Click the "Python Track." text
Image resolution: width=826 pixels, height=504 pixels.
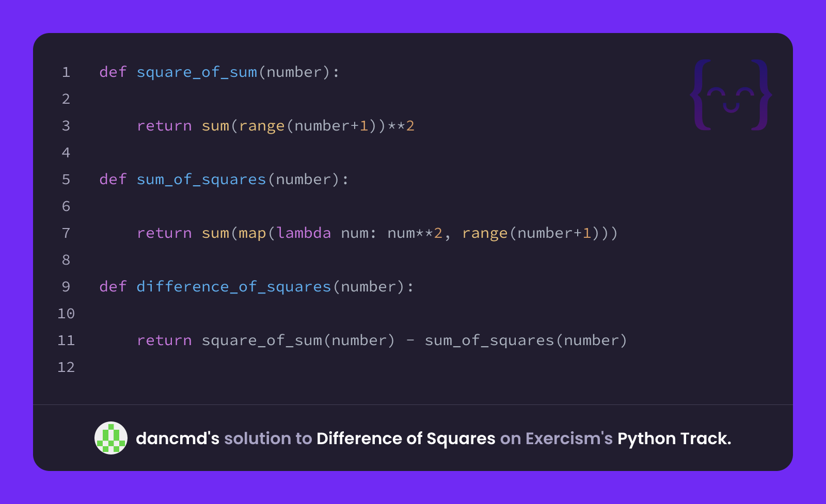[674, 438]
